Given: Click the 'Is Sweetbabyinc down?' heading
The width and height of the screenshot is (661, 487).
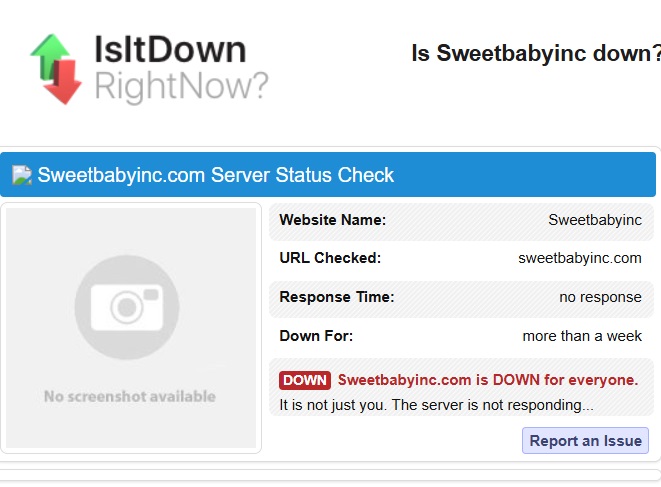Looking at the screenshot, I should [x=536, y=54].
